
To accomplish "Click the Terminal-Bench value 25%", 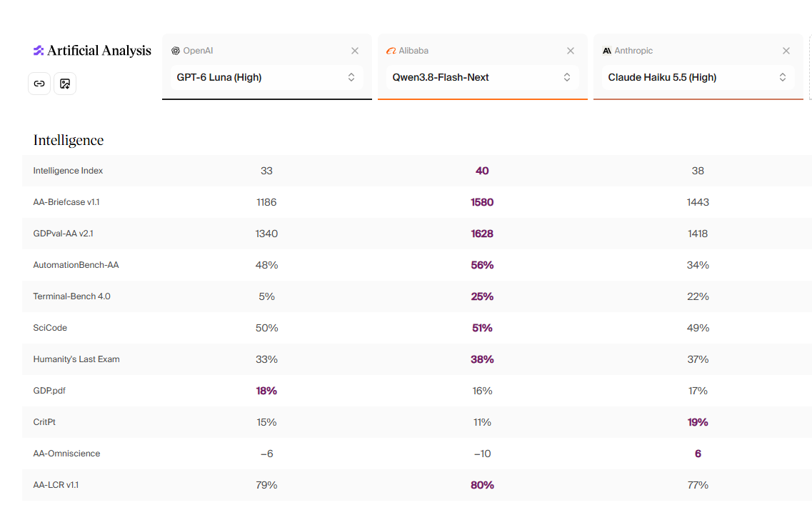I will (482, 296).
